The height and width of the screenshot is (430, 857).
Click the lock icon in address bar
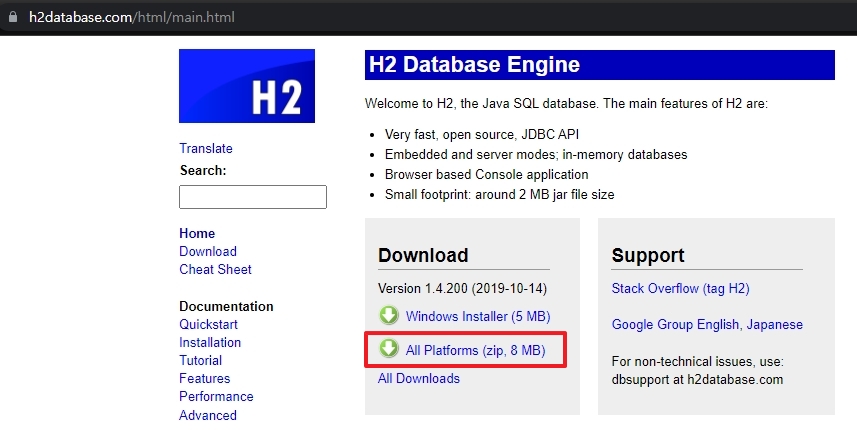[x=13, y=17]
